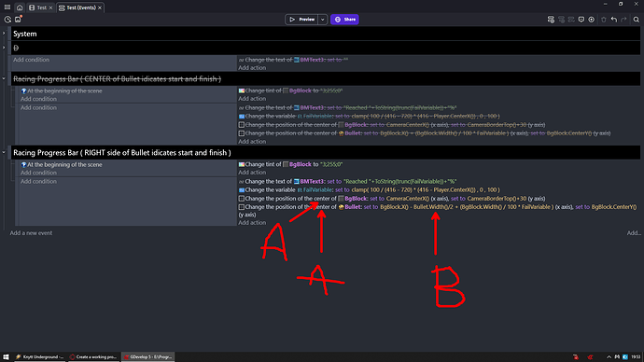
Task: Click the scene start icon in the RIGHT side group
Action: coord(24,164)
